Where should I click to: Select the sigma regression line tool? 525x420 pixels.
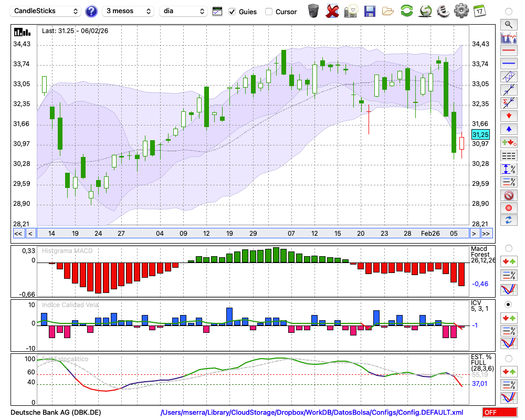[x=509, y=103]
